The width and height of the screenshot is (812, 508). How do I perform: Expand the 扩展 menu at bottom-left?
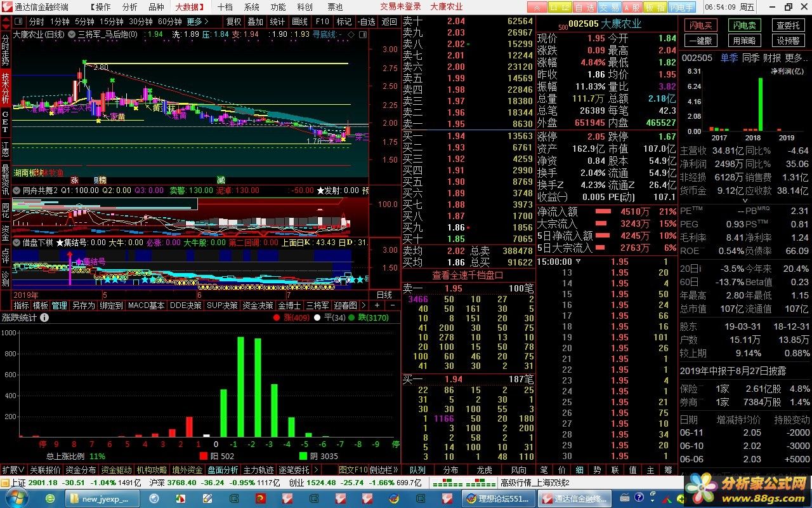pos(13,470)
